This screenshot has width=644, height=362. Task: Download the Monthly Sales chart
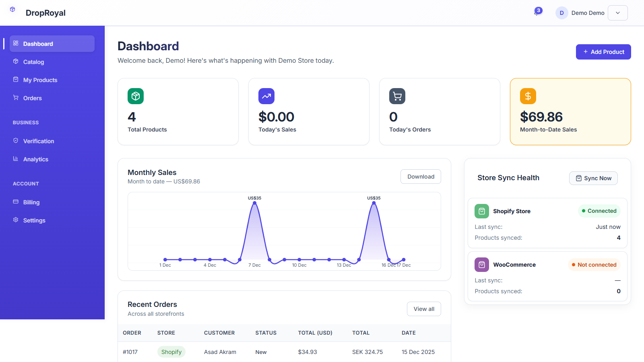tap(421, 177)
